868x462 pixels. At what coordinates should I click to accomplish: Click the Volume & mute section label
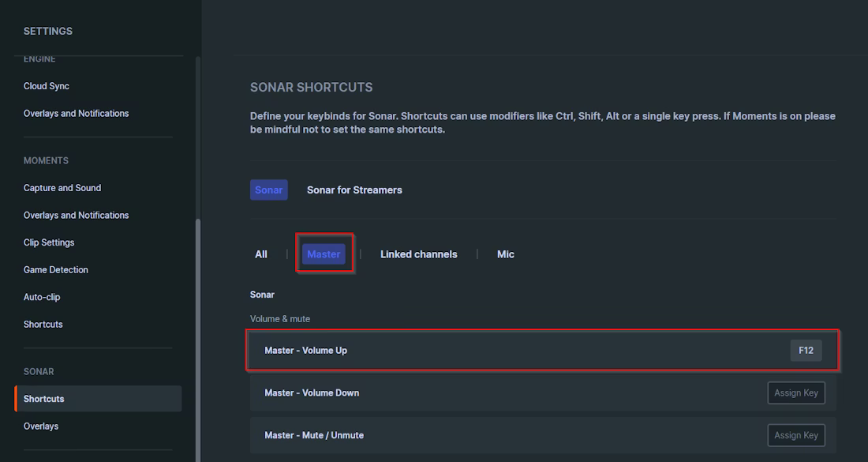(x=280, y=318)
